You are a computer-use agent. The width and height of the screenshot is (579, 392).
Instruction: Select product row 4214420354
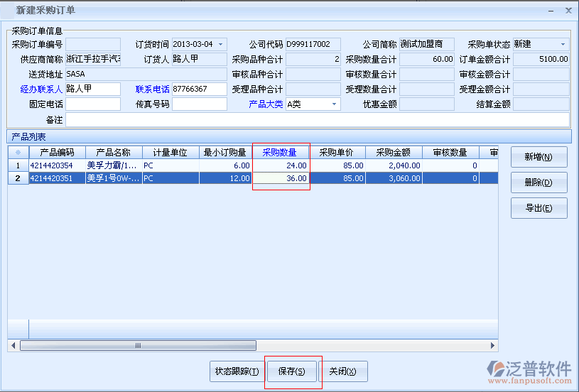click(x=57, y=165)
